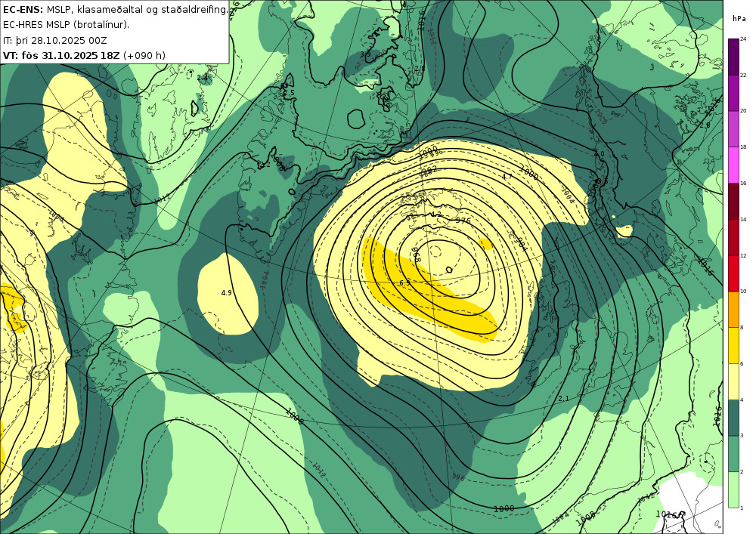The height and width of the screenshot is (534, 756).
Task: Click the pale yellow 4–6 hPa legend swatch
Action: click(x=733, y=382)
